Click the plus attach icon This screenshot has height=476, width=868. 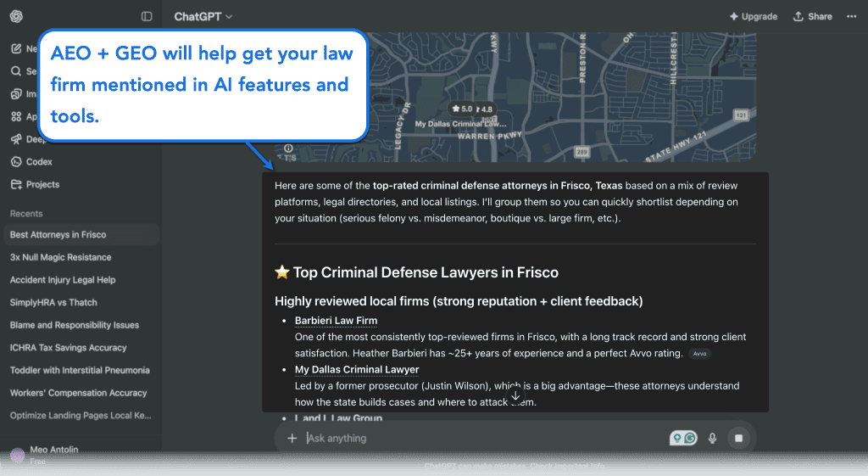(x=292, y=438)
